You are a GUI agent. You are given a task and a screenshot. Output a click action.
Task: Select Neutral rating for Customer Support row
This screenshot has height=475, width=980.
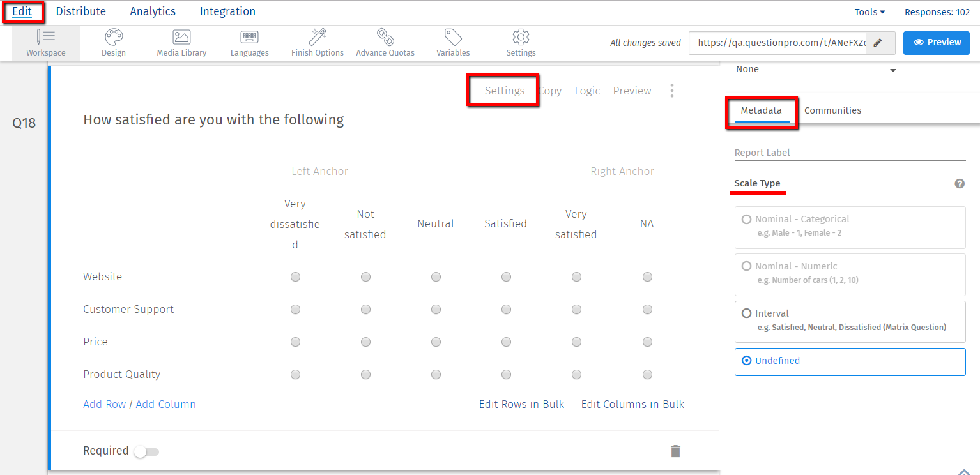click(x=436, y=309)
